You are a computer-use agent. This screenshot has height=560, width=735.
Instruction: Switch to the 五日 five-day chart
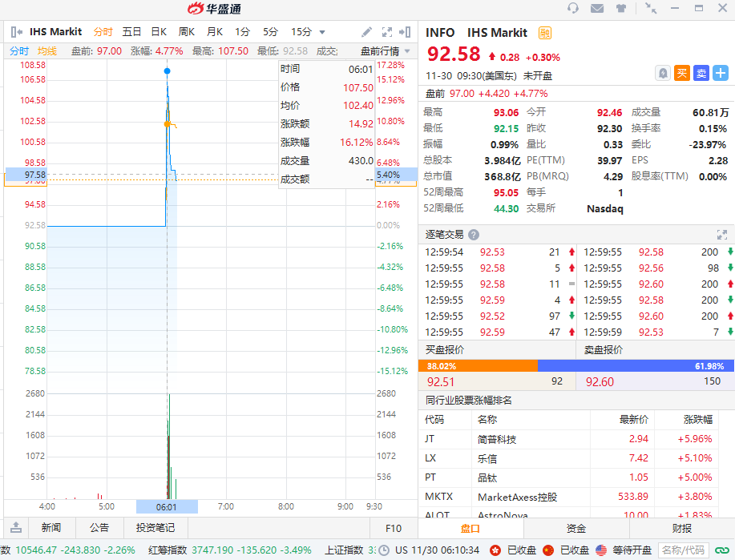[x=131, y=32]
